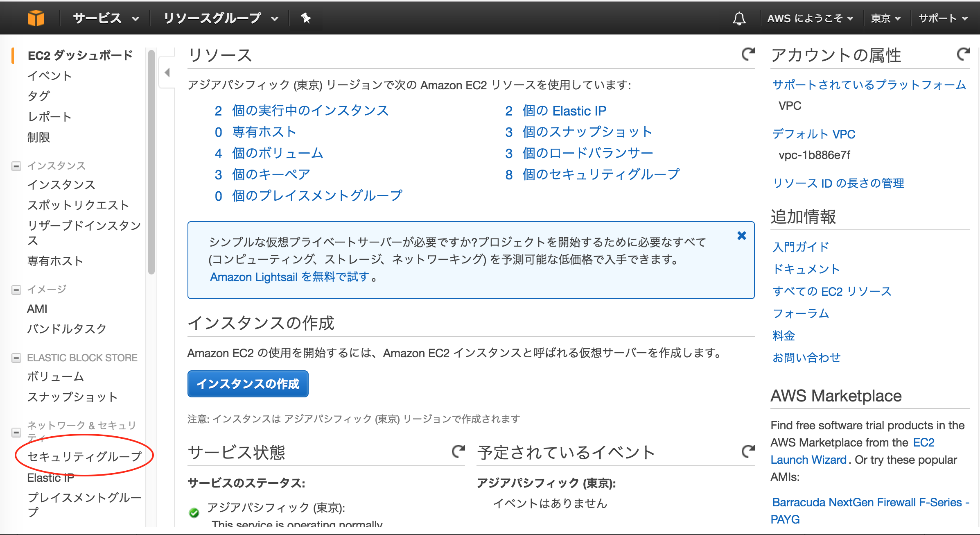Image resolution: width=980 pixels, height=535 pixels.
Task: Collapse the ELASTIC BLOCK STORE section
Action: pos(16,358)
